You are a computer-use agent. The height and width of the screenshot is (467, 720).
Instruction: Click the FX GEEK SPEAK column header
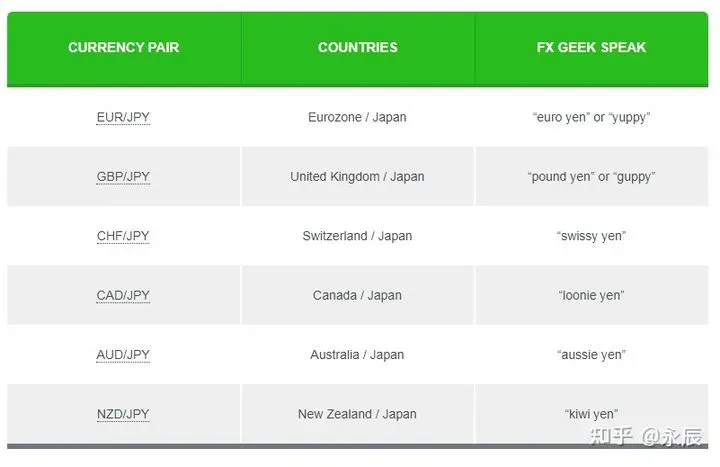[x=591, y=47]
